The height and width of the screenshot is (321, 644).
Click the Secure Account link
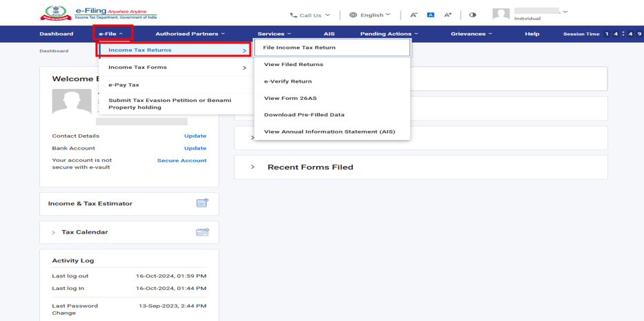tap(181, 160)
